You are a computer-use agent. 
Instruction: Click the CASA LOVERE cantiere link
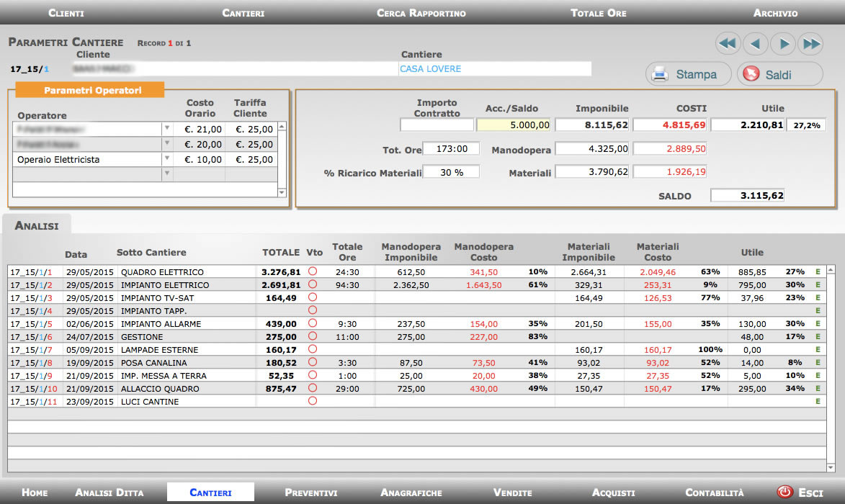coord(431,69)
